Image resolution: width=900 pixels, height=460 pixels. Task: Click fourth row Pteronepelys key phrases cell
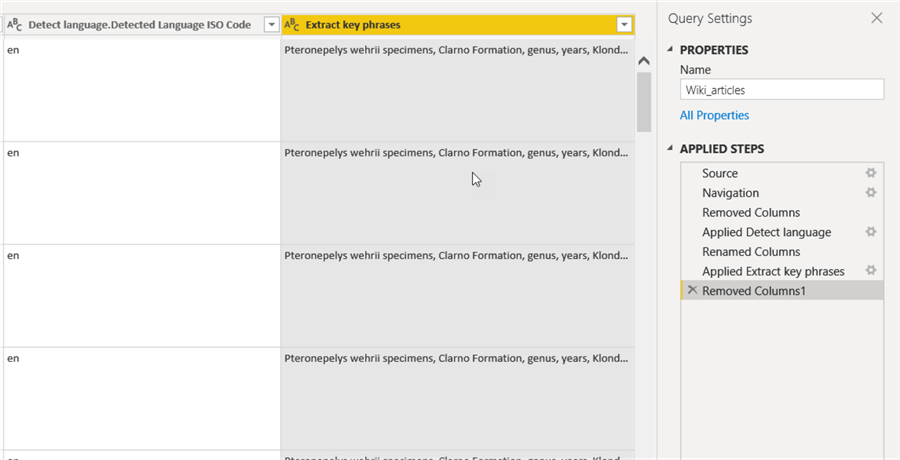pyautogui.click(x=458, y=399)
